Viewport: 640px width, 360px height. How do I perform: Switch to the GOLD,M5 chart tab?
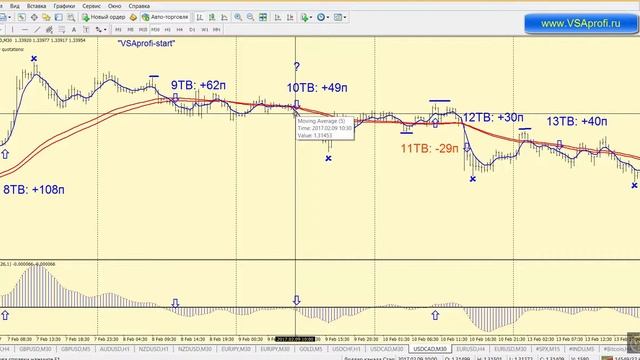(311, 349)
